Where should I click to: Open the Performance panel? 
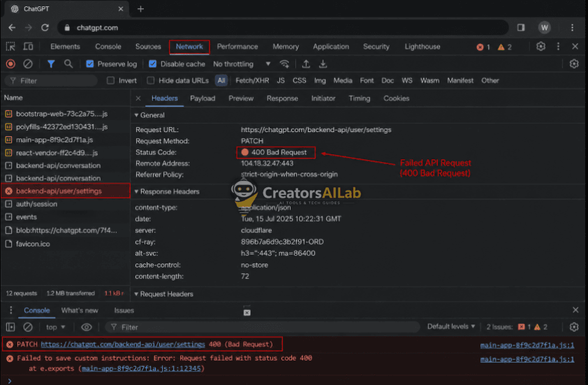[x=237, y=47]
